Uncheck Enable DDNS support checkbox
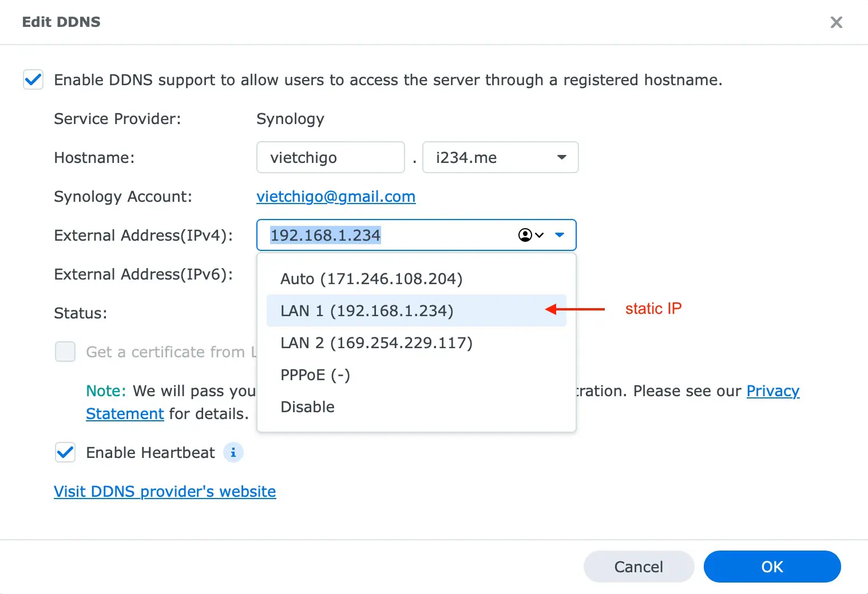Image resolution: width=868 pixels, height=594 pixels. click(33, 80)
